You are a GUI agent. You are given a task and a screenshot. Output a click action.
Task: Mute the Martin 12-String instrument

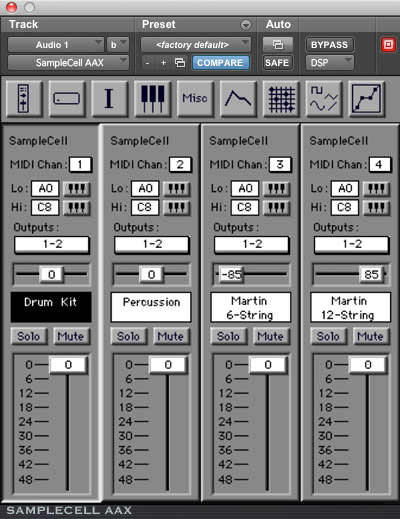point(370,336)
